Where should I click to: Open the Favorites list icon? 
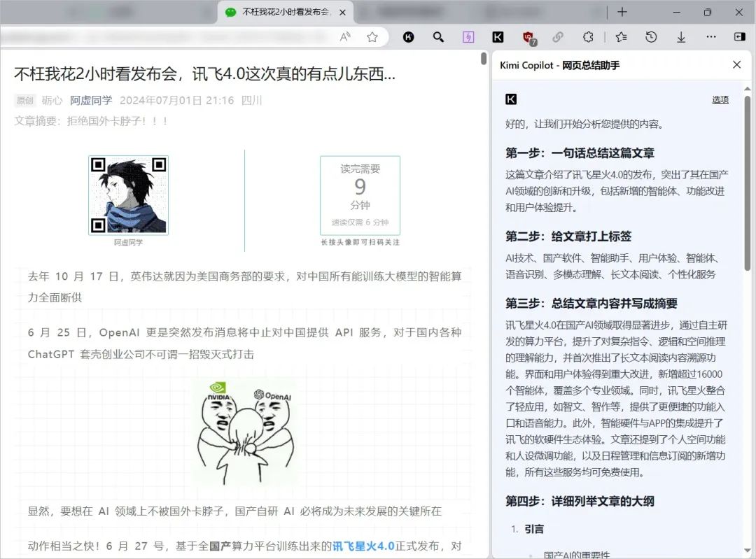pyautogui.click(x=622, y=37)
